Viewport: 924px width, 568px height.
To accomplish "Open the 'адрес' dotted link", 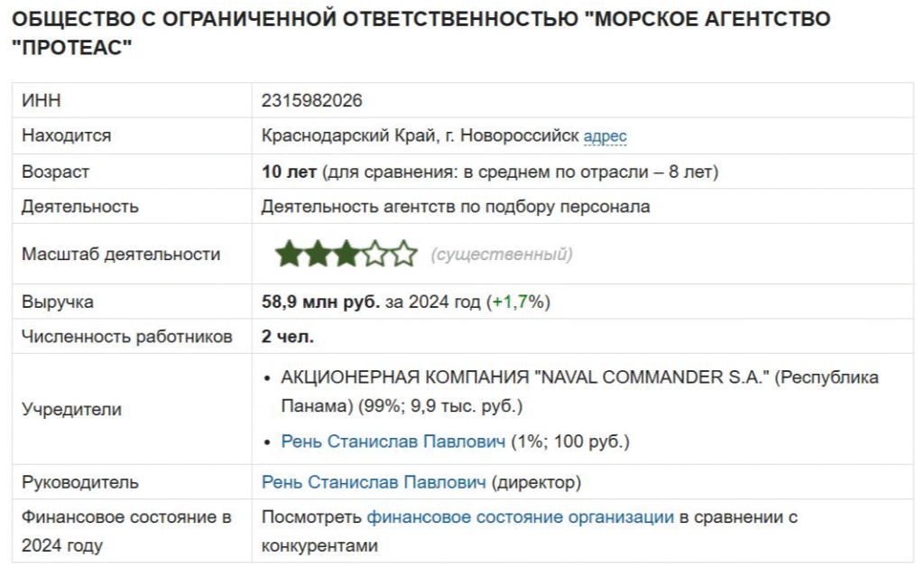I will point(605,136).
